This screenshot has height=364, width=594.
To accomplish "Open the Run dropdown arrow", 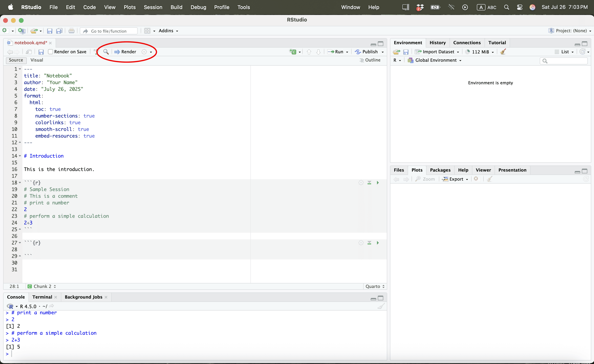I will [347, 52].
